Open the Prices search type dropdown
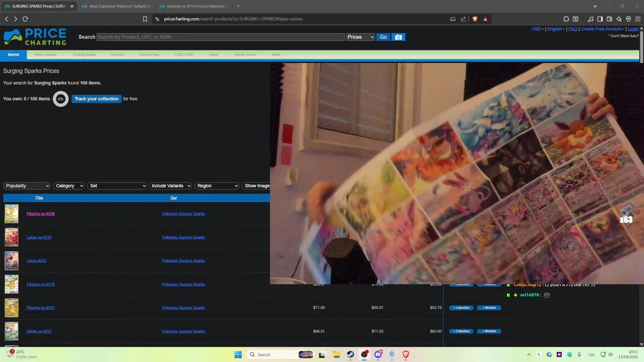 361,37
